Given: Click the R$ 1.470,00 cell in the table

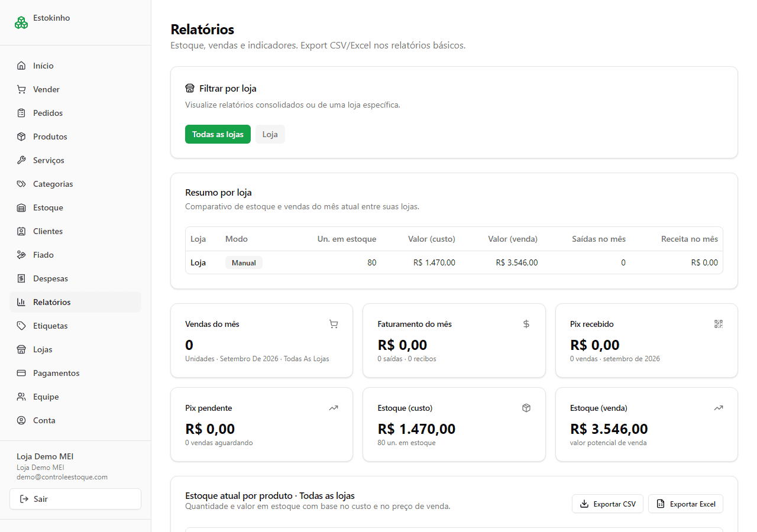Looking at the screenshot, I should pyautogui.click(x=434, y=262).
